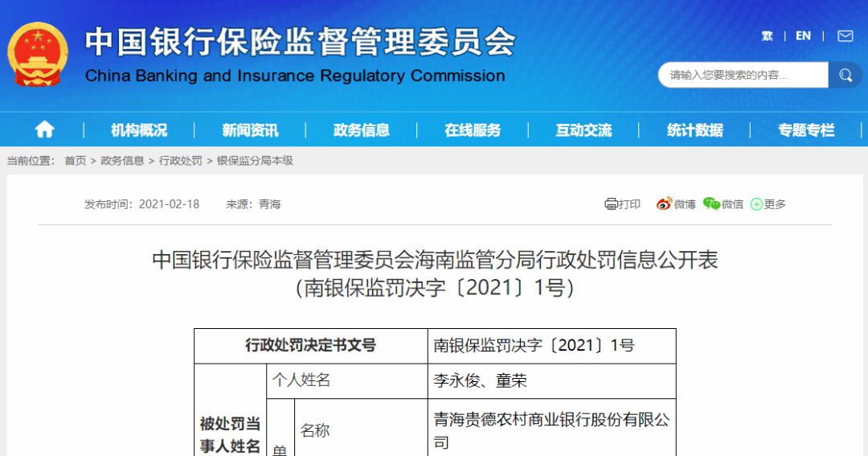Open the home icon in navigation bar
868x456 pixels.
44,129
